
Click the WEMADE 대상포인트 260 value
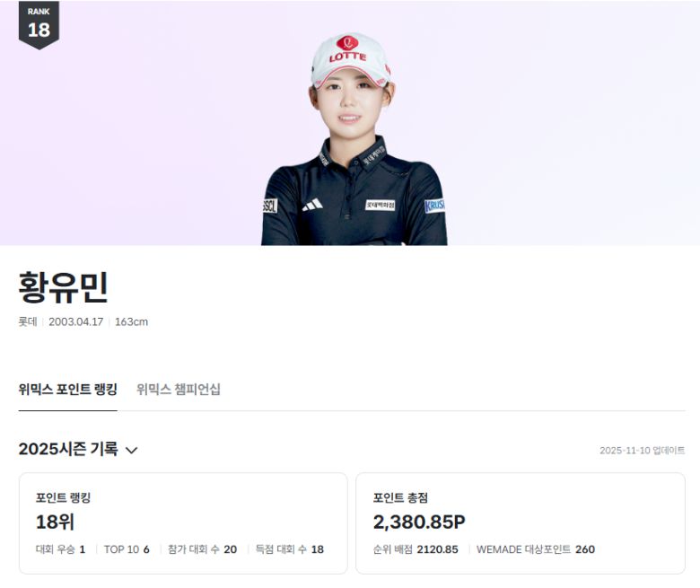click(536, 549)
